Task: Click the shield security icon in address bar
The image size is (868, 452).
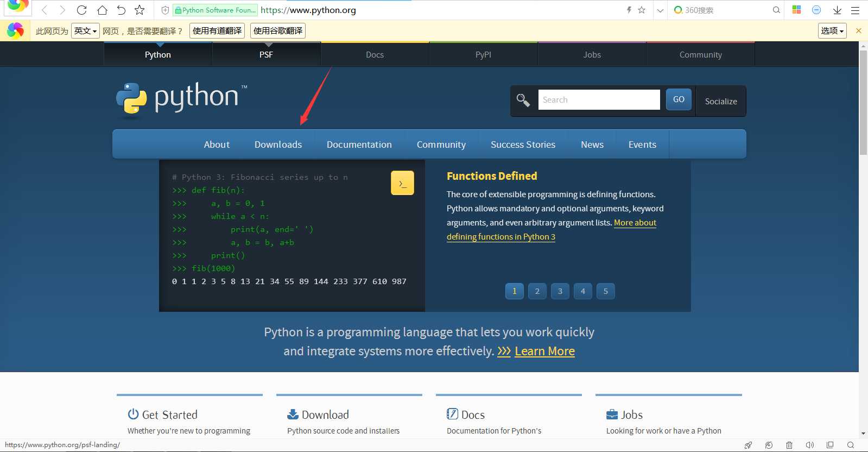Action: (x=165, y=10)
